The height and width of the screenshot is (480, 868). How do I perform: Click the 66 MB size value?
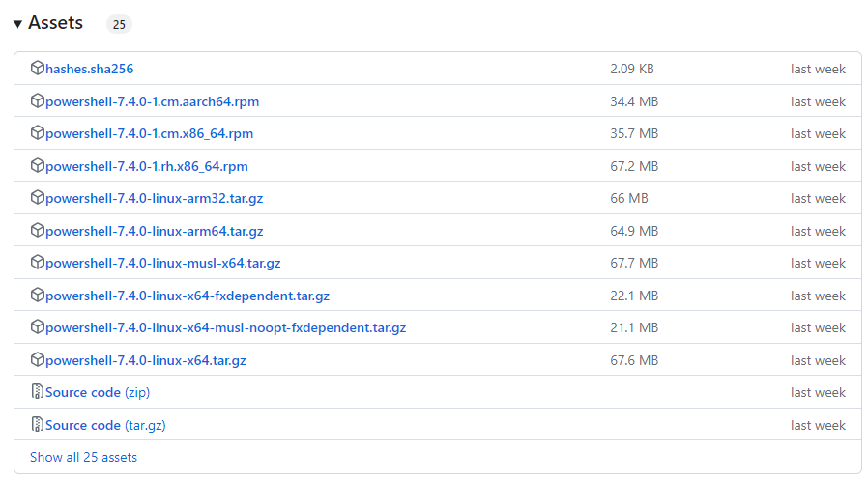tap(629, 199)
